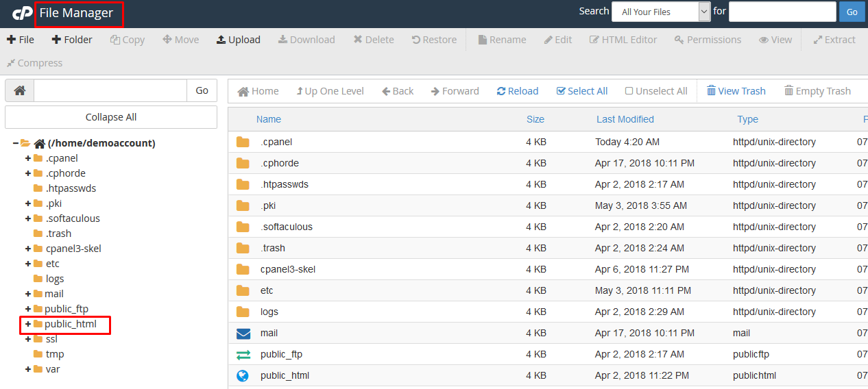This screenshot has width=868, height=389.
Task: Sort files by Name column header
Action: point(268,119)
